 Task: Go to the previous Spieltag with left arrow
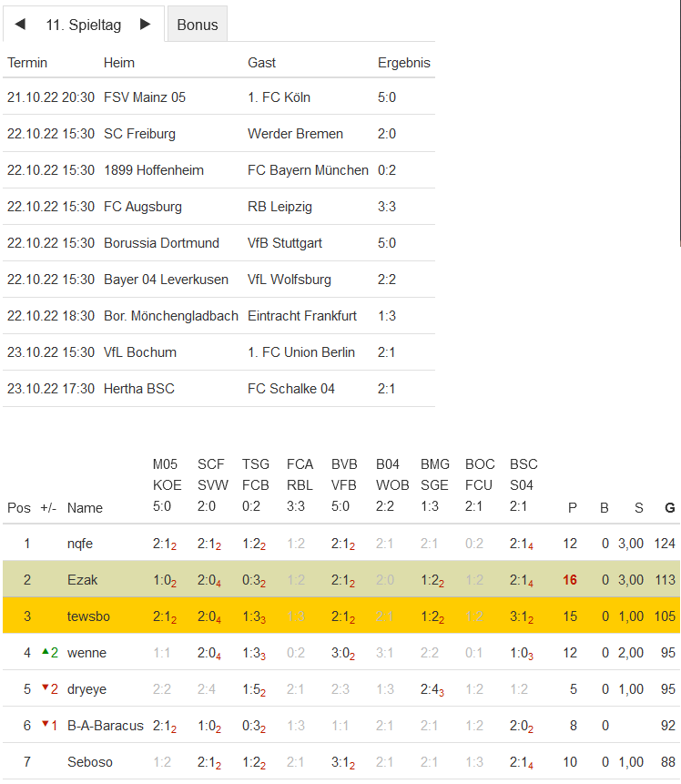[20, 25]
